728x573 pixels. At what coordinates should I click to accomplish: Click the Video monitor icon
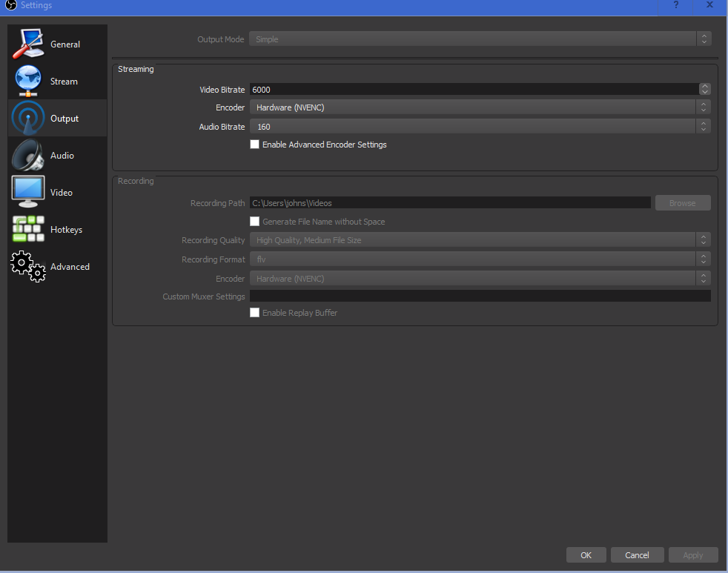[28, 192]
